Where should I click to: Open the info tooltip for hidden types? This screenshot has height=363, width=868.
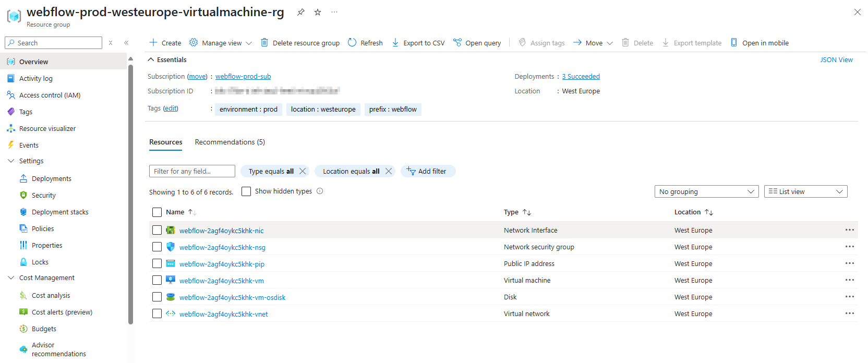[320, 191]
